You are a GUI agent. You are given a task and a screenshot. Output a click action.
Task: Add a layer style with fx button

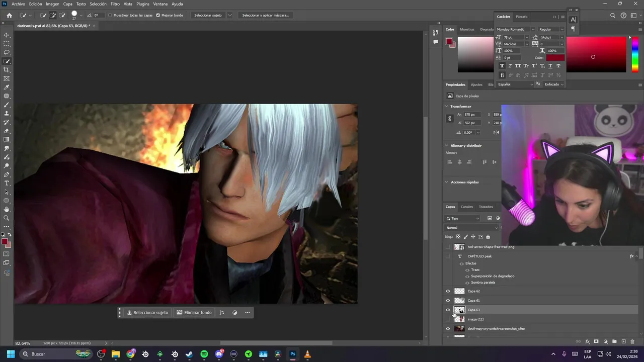click(587, 342)
